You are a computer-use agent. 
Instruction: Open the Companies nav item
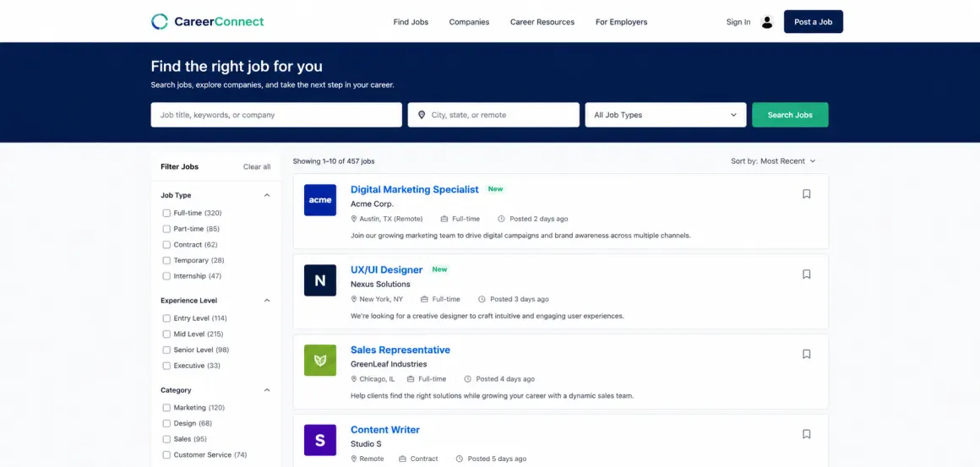(470, 22)
